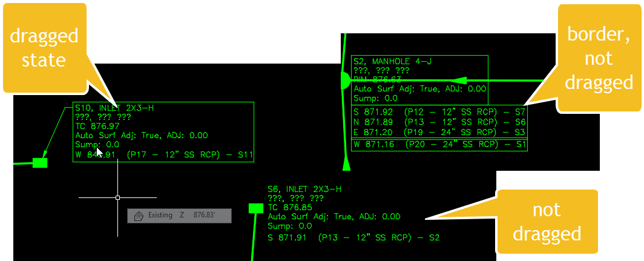644x261 pixels.
Task: Select the S2 manhole half-circle symbol
Action: 346,80
